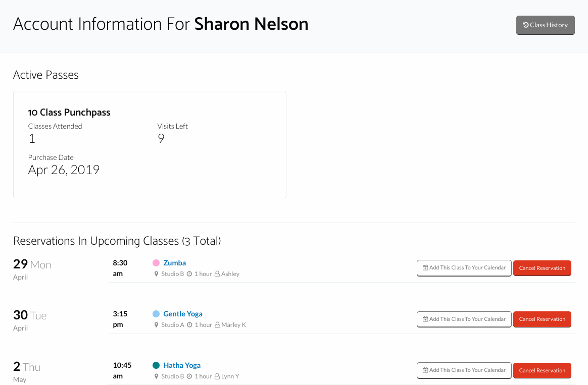This screenshot has height=385, width=588.
Task: Cancel the Zumba reservation
Action: point(542,268)
